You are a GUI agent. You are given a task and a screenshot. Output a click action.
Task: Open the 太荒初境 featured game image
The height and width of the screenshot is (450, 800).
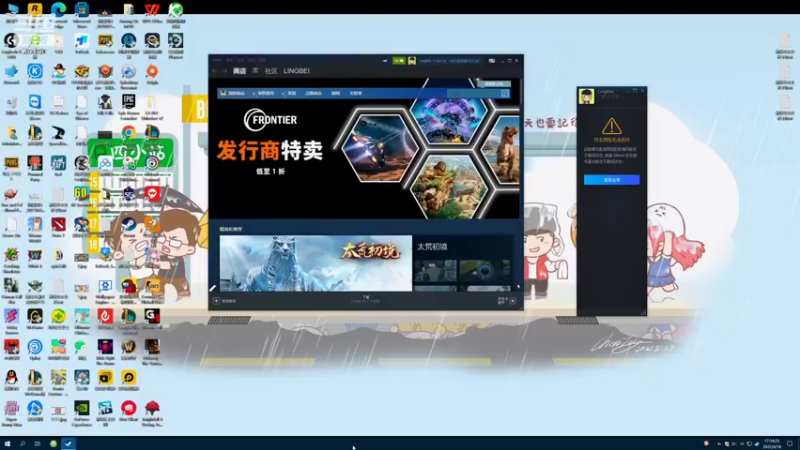point(316,263)
